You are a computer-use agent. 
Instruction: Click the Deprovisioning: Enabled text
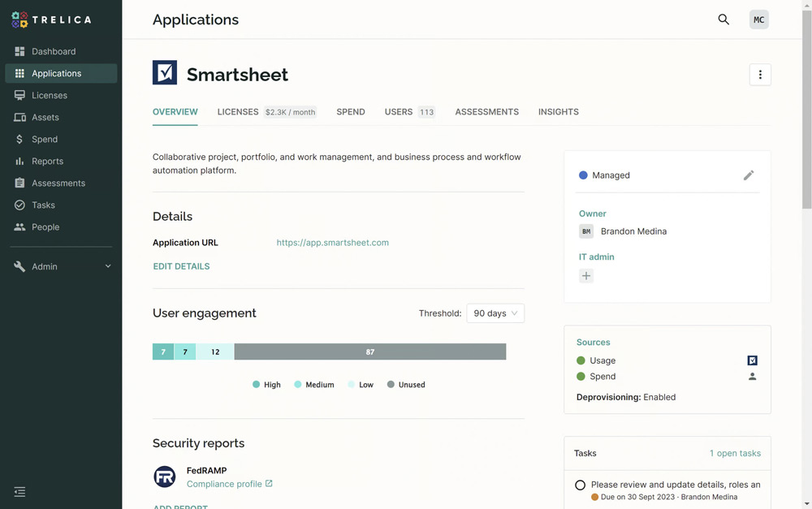pos(625,397)
